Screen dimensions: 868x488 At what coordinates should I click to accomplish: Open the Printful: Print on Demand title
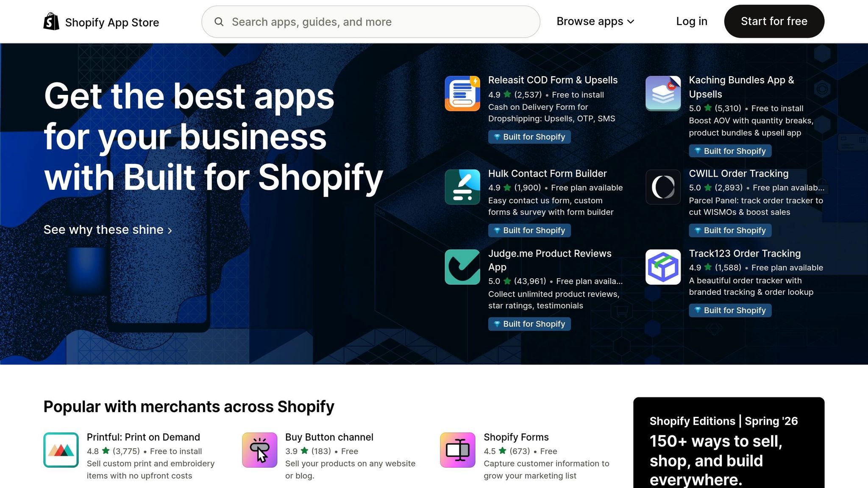(143, 437)
